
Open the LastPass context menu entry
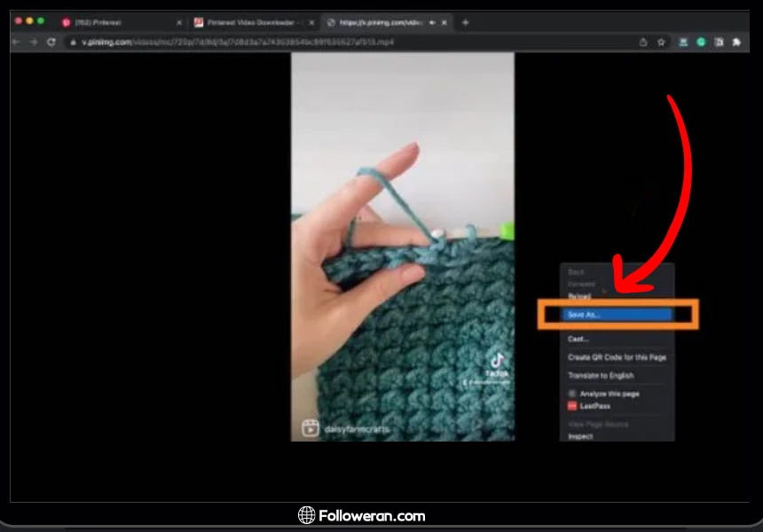coord(595,406)
